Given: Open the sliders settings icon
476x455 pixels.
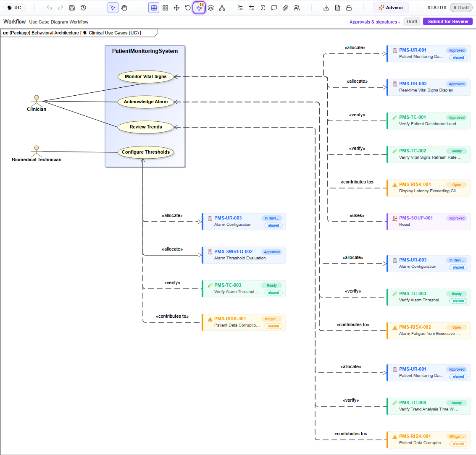Looking at the screenshot, I should [x=240, y=8].
